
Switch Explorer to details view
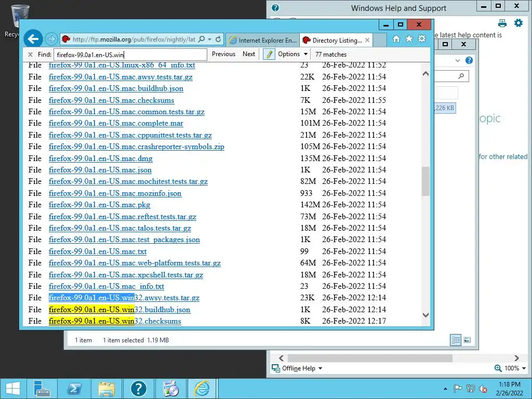click(x=456, y=340)
